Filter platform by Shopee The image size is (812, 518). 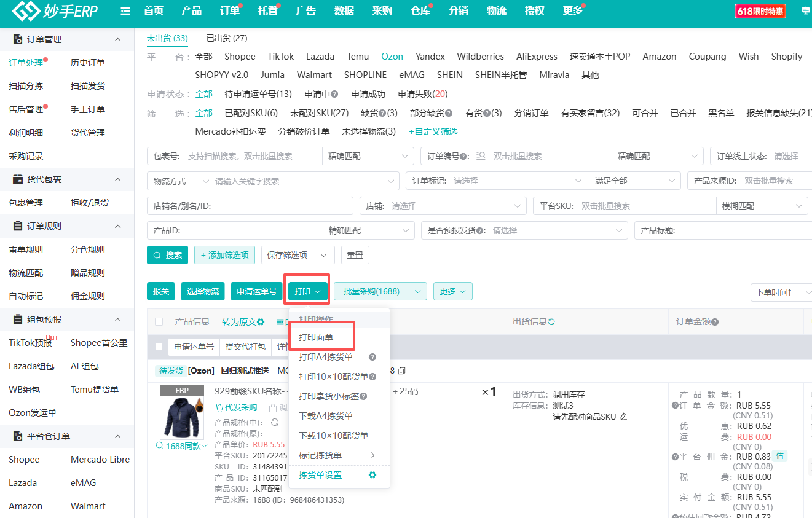point(240,57)
